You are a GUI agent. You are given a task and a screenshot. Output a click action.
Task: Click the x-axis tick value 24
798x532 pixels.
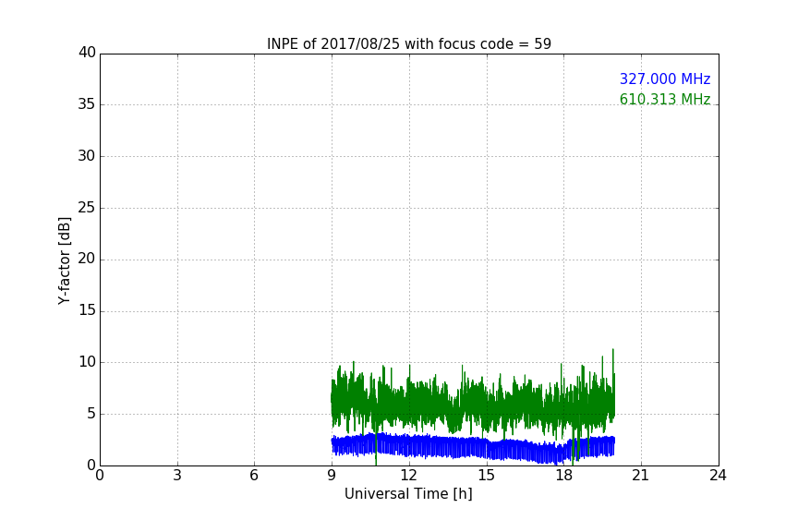coord(718,476)
